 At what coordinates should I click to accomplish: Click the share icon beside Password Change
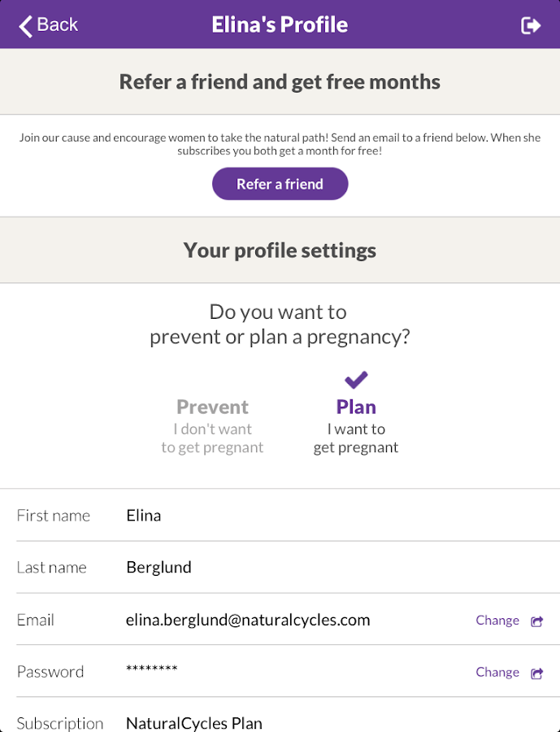point(537,673)
